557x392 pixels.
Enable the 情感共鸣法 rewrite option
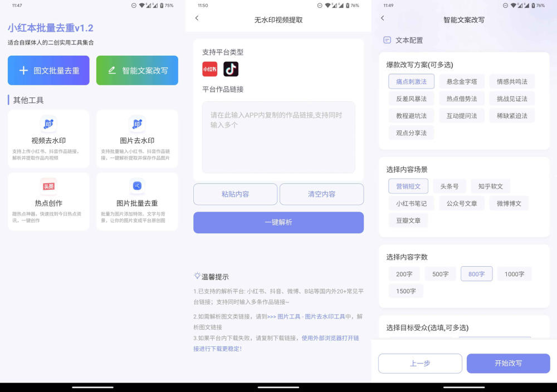pyautogui.click(x=512, y=81)
